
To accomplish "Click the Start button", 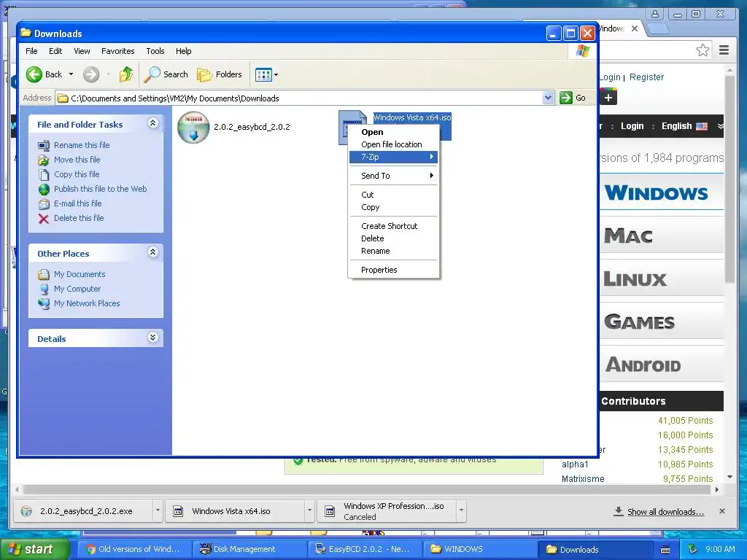I will coord(35,549).
